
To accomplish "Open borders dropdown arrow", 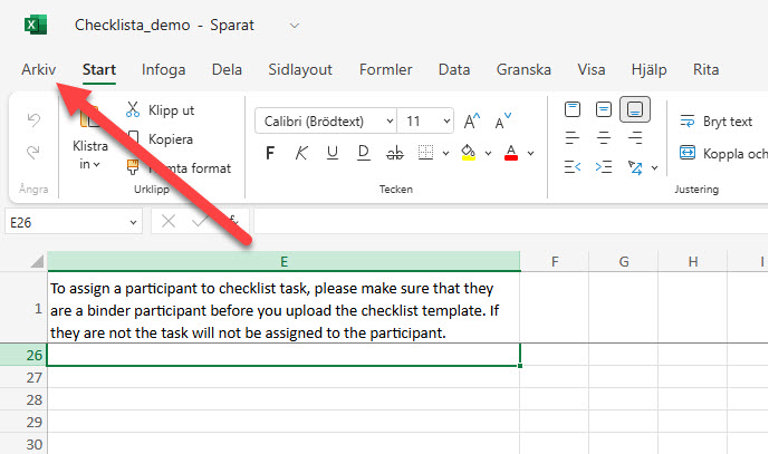I will tap(446, 153).
